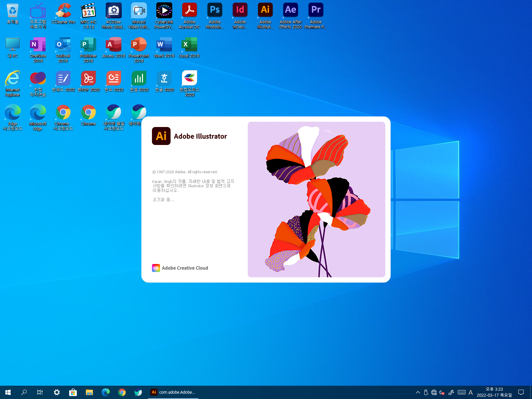This screenshot has height=399, width=532.
Task: Open touch keyboard tray icon
Action: coord(462,392)
